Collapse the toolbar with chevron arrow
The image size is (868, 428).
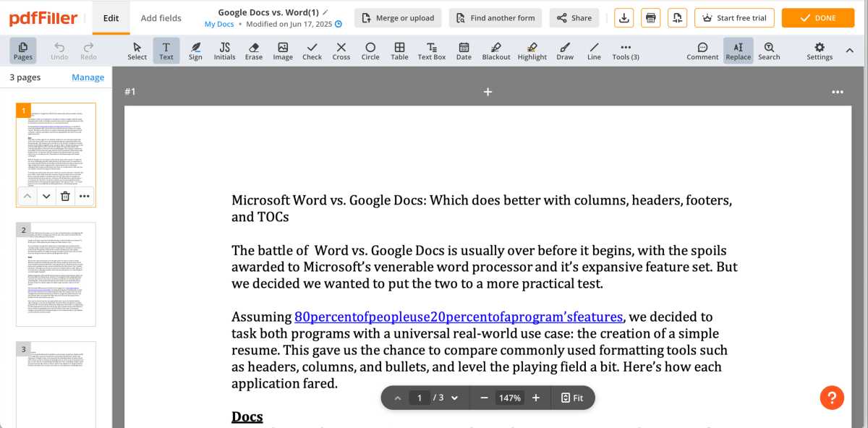click(x=849, y=51)
